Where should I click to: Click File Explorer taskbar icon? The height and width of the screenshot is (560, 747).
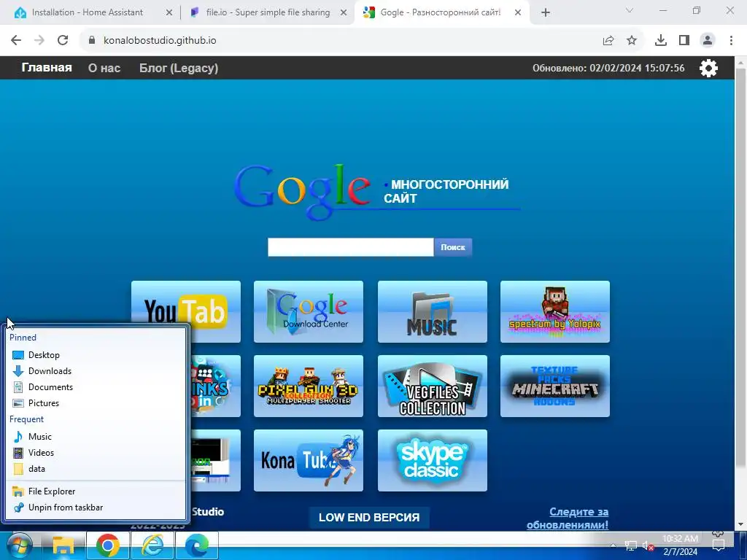(x=63, y=545)
